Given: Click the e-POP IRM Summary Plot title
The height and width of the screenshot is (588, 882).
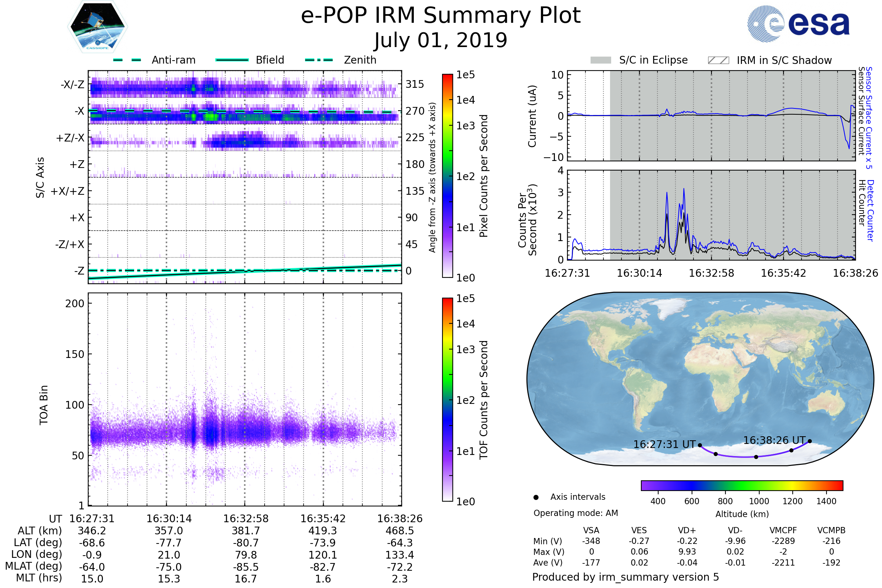Looking at the screenshot, I should point(441,16).
